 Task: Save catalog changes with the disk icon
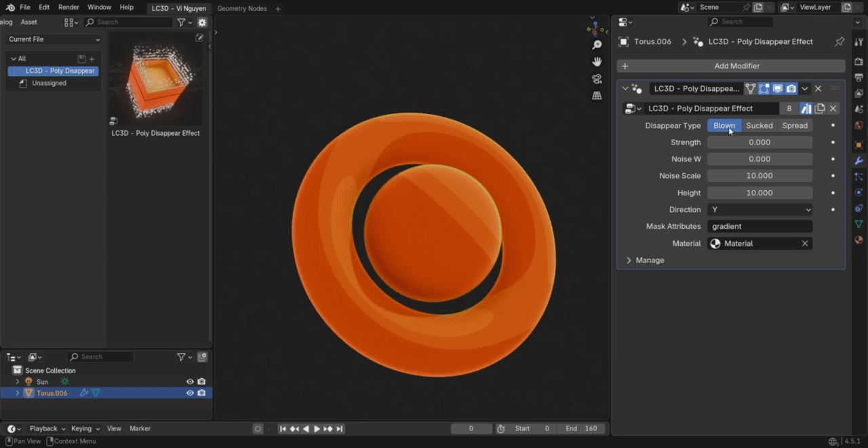click(82, 59)
